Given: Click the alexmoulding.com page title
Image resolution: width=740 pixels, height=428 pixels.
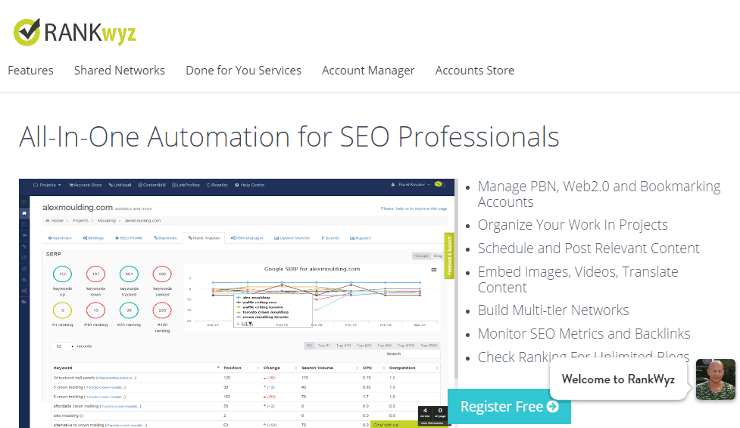Looking at the screenshot, I should click(x=77, y=207).
